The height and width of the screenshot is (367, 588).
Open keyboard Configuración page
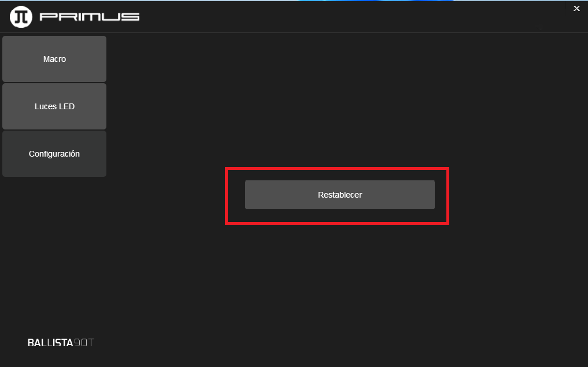[x=54, y=154]
